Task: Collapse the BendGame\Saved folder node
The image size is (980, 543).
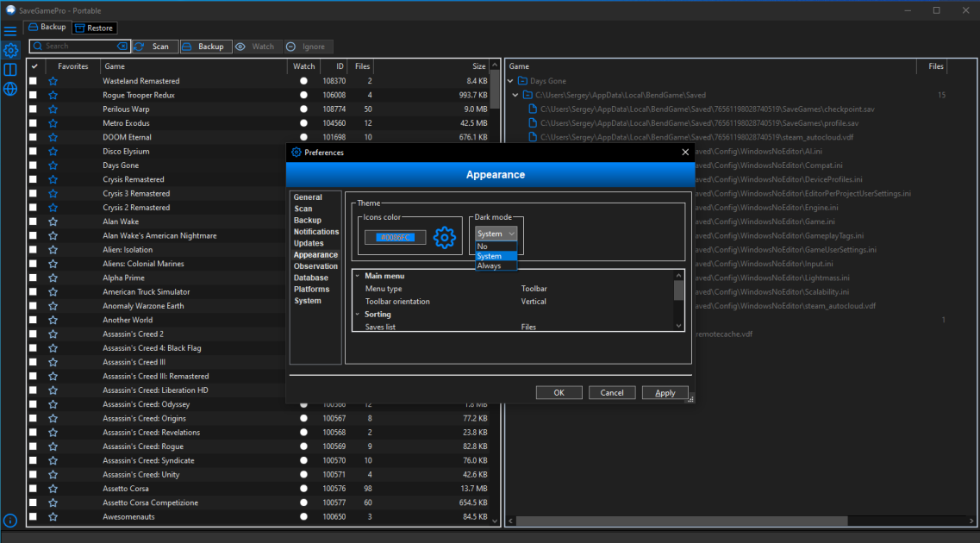Action: (515, 95)
